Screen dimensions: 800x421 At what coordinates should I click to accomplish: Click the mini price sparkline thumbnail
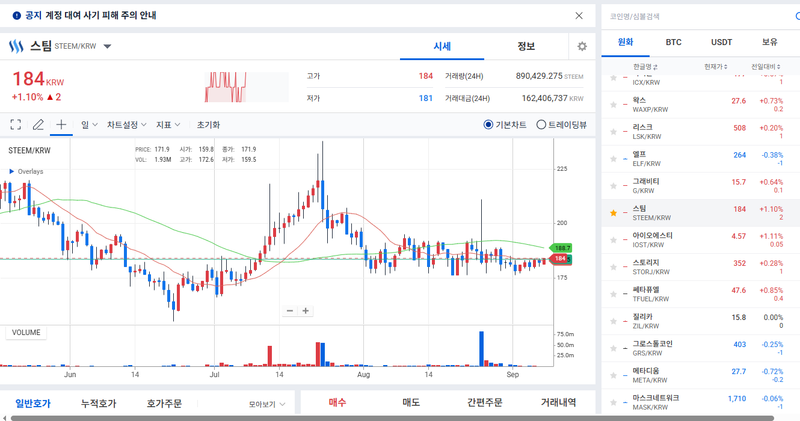(x=246, y=87)
